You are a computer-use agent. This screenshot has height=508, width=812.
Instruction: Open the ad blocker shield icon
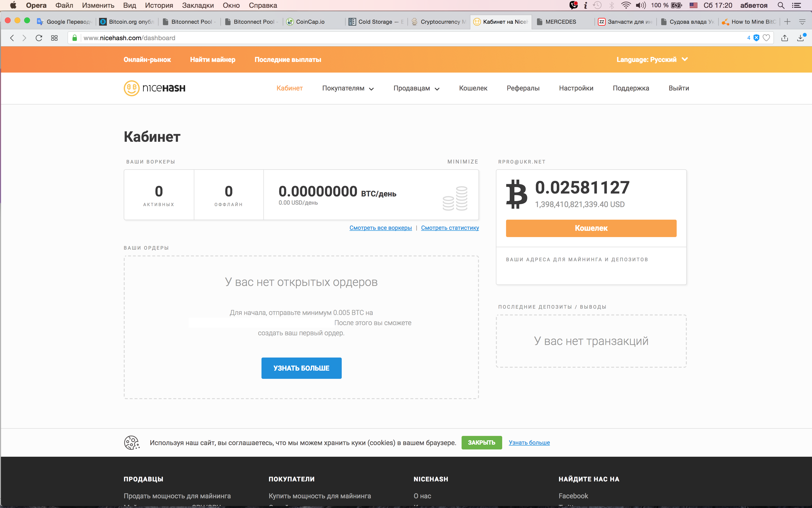tap(756, 38)
